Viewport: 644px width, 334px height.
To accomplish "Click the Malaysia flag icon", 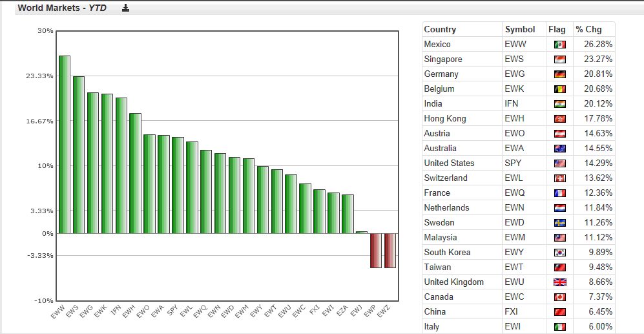I will [x=560, y=238].
